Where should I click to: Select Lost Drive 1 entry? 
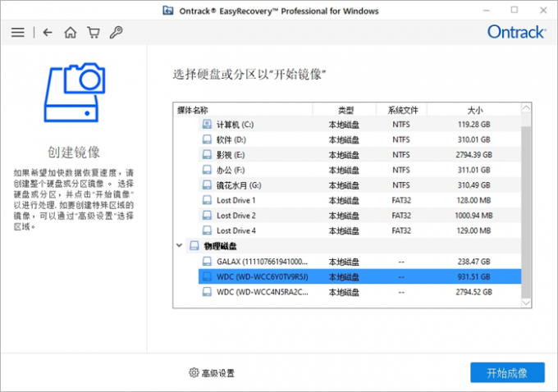pos(359,200)
